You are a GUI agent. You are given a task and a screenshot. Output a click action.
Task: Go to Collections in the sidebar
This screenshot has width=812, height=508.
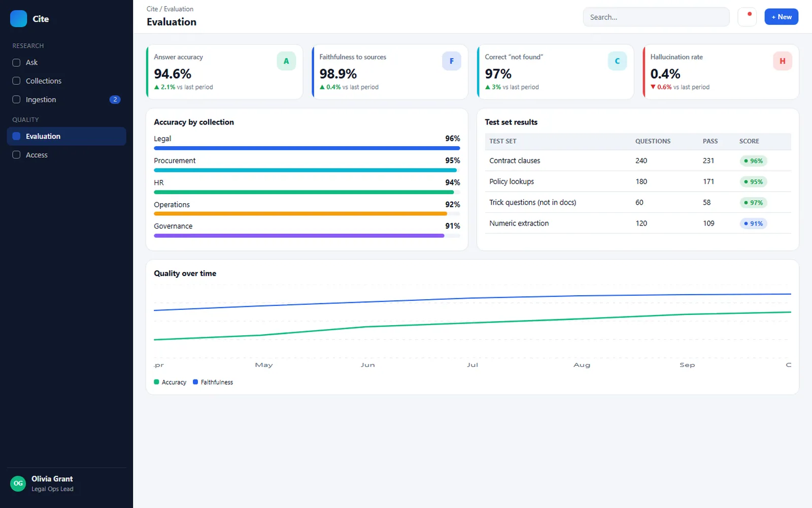coord(66,81)
